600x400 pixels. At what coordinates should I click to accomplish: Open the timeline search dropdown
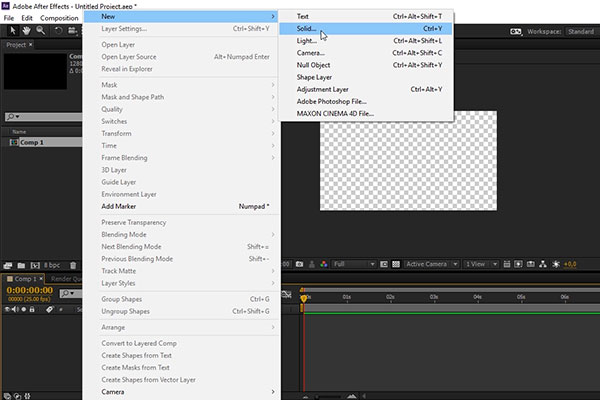click(67, 294)
